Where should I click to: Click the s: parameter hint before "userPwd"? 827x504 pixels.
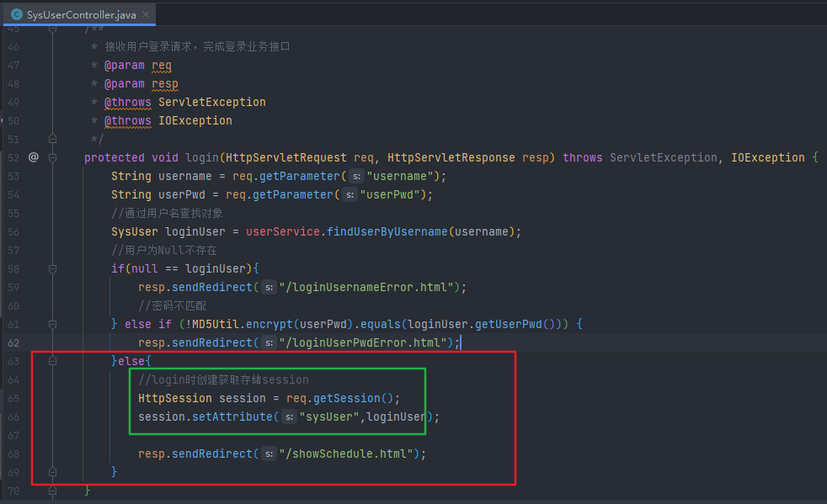point(349,194)
